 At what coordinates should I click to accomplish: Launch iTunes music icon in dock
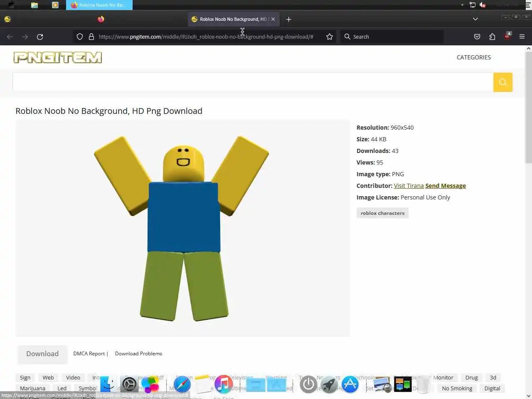(x=224, y=384)
